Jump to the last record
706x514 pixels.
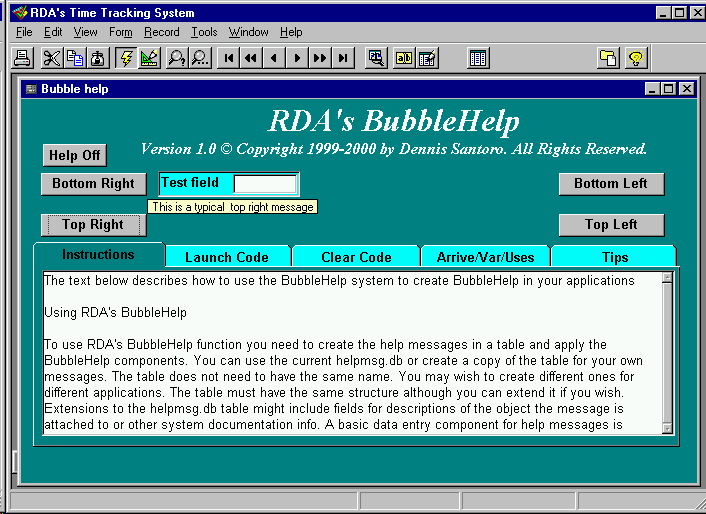pos(343,58)
